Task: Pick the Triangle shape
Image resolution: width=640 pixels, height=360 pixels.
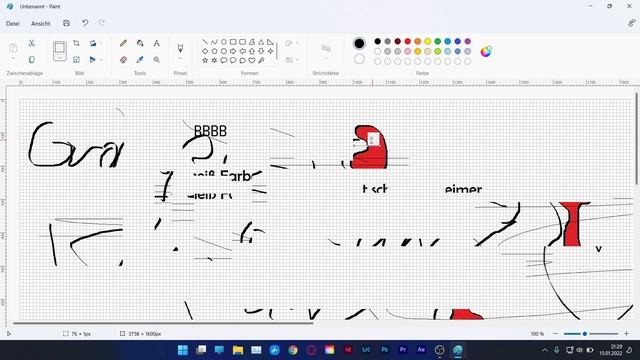Action: pos(261,42)
